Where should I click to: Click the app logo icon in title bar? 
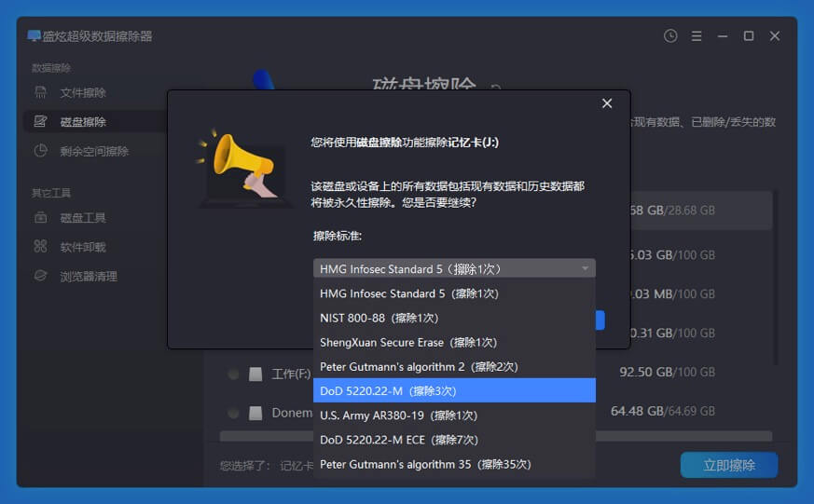[34, 35]
